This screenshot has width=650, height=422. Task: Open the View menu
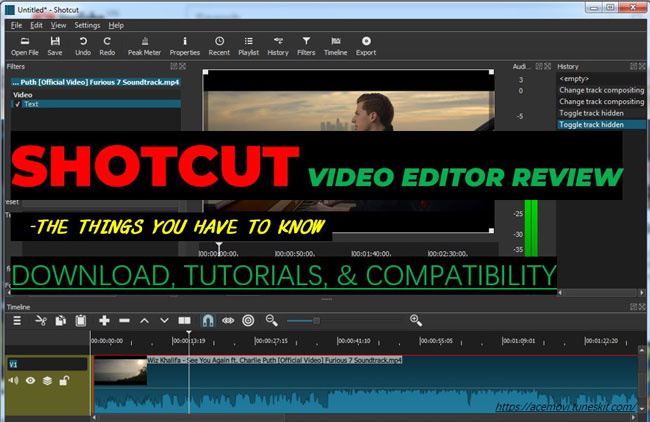coord(58,25)
